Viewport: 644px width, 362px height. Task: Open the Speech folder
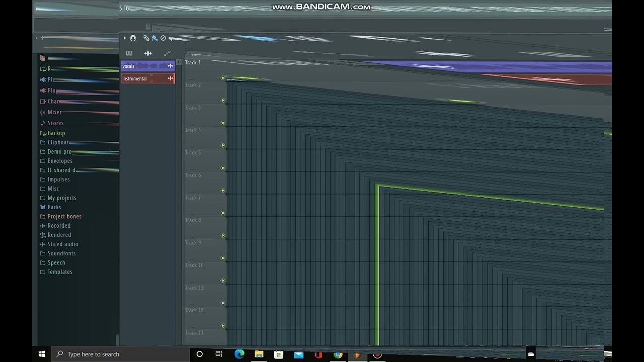53,263
